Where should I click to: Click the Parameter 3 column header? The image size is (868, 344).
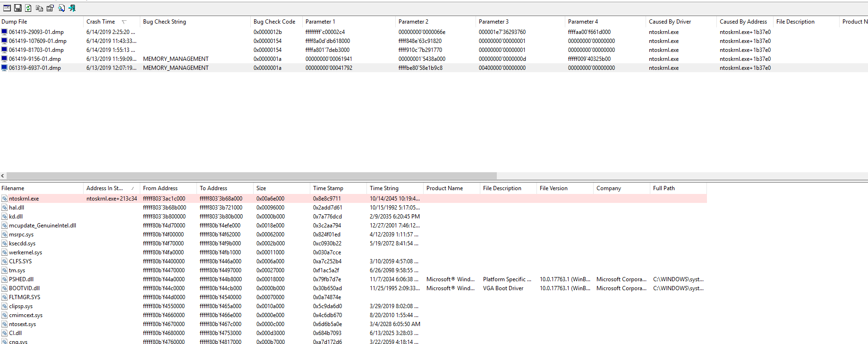pyautogui.click(x=520, y=22)
